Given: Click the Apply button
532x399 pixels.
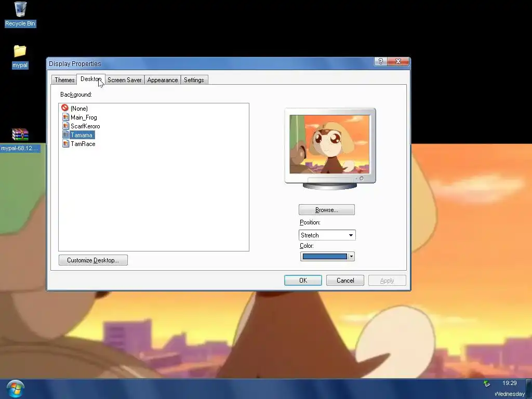Looking at the screenshot, I should point(387,280).
